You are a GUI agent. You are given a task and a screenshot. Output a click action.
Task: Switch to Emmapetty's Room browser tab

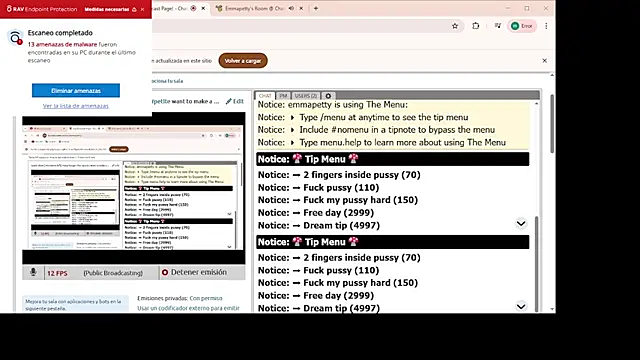[255, 8]
